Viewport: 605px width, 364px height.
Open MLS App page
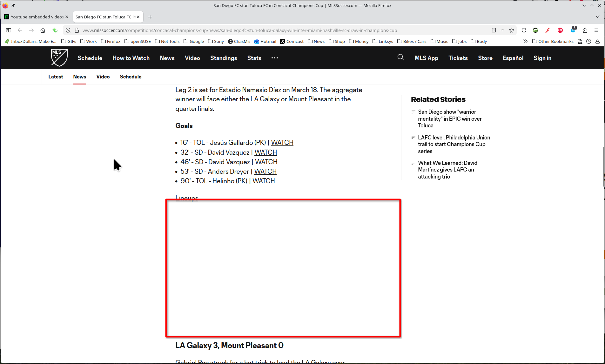point(426,58)
